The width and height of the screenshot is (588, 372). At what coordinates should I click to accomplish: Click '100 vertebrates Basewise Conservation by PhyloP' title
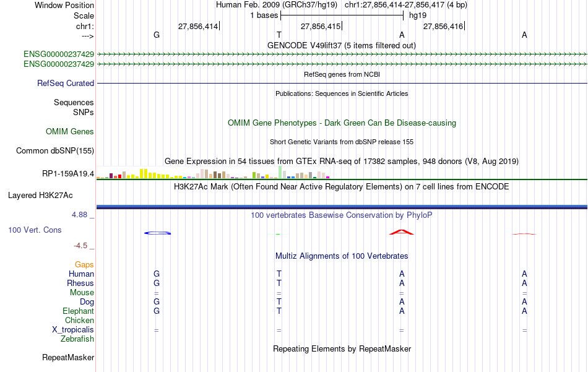click(342, 215)
